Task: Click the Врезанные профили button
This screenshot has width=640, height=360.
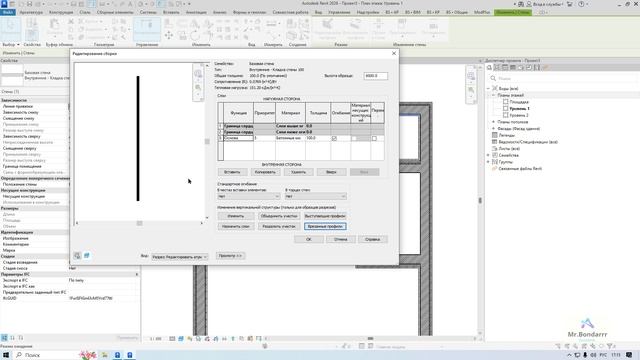Action: 325,226
